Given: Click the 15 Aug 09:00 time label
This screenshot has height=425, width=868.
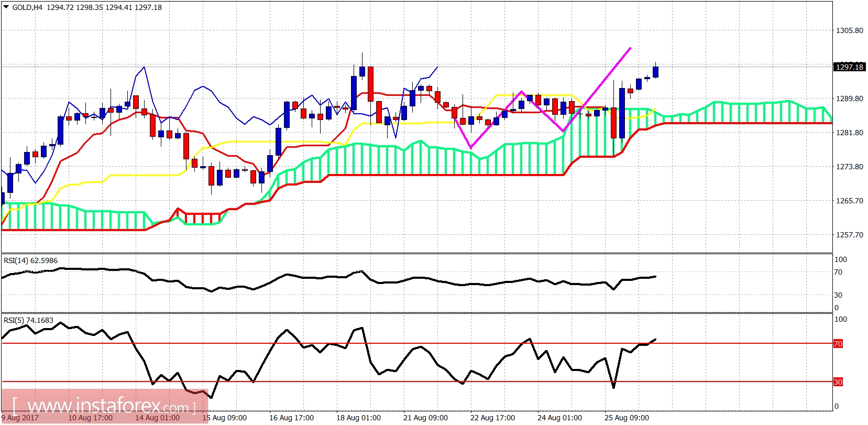Looking at the screenshot, I should point(224,418).
